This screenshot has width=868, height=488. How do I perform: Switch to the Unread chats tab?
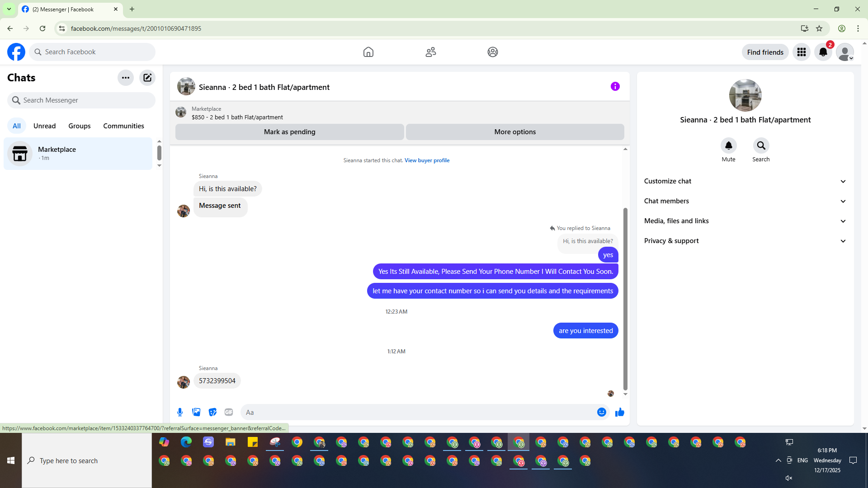(x=44, y=126)
